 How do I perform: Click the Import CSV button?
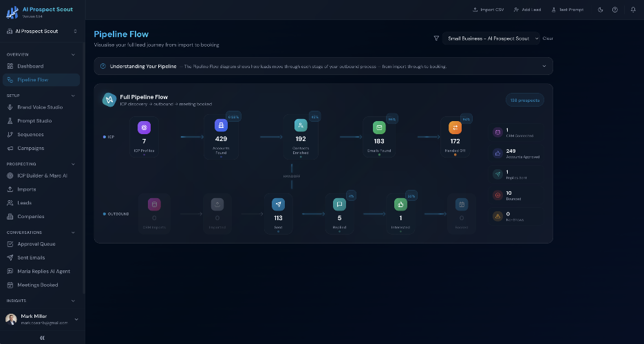(489, 10)
